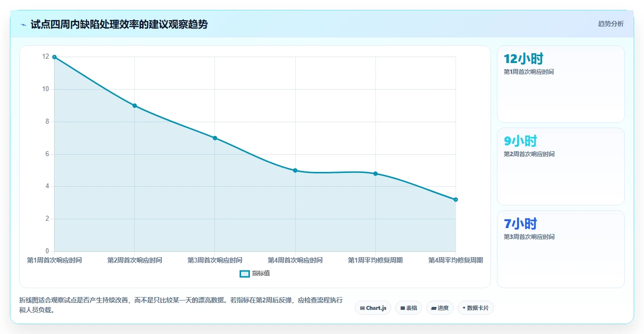Screen dimensions: 644x334
Task: Click the 趋势分析 label in header
Action: (611, 24)
